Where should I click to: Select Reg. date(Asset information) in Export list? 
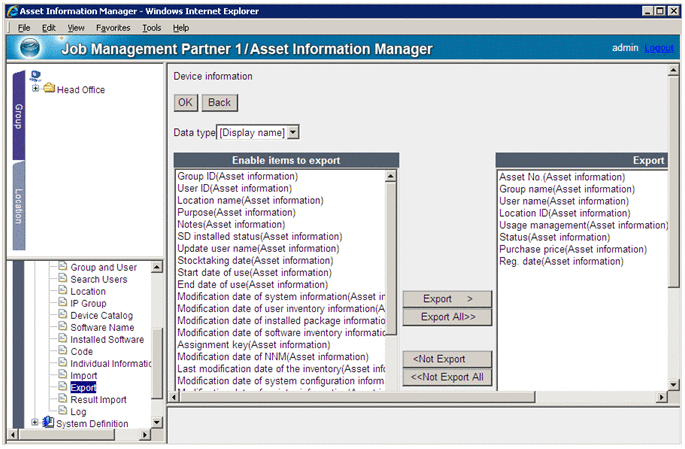[561, 261]
